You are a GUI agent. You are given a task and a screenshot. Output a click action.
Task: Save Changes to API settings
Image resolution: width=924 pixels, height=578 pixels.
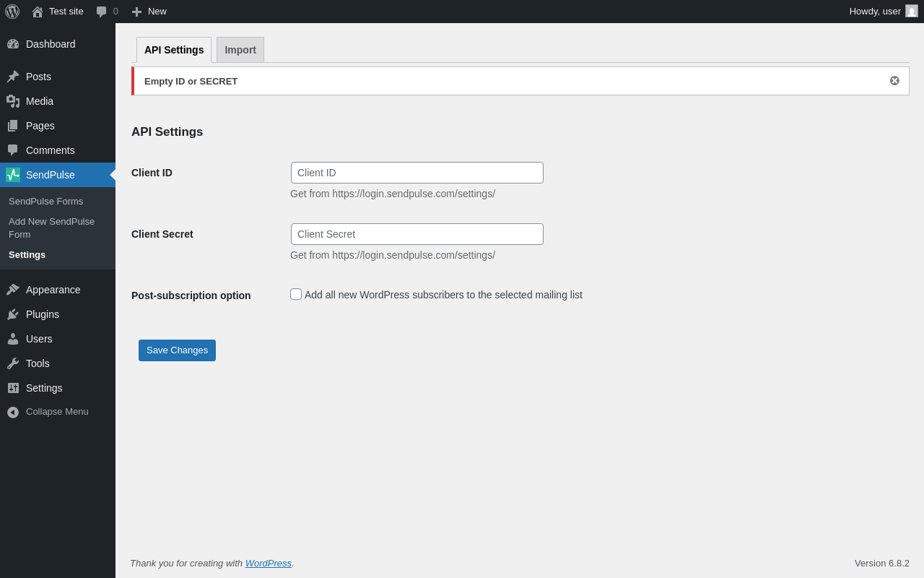click(177, 350)
